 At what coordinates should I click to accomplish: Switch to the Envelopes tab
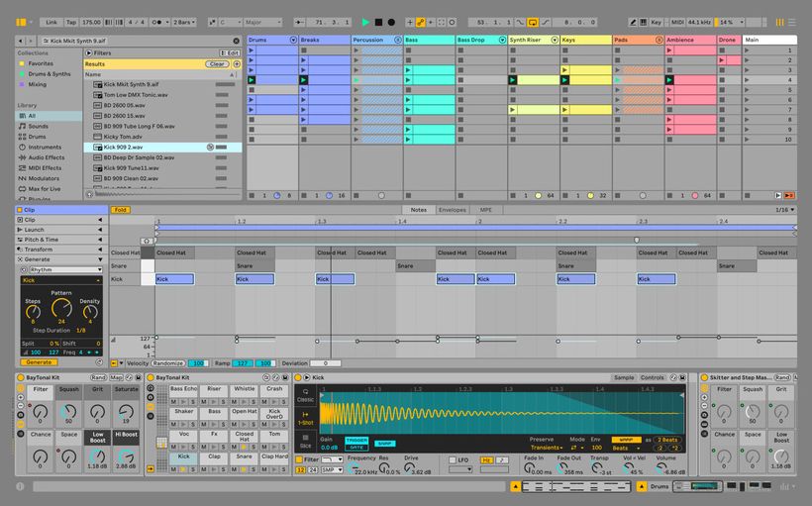click(452, 210)
